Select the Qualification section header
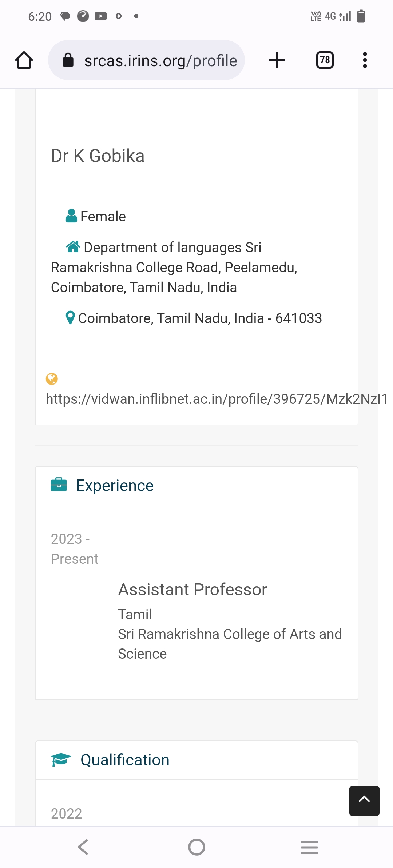393x868 pixels. (125, 760)
